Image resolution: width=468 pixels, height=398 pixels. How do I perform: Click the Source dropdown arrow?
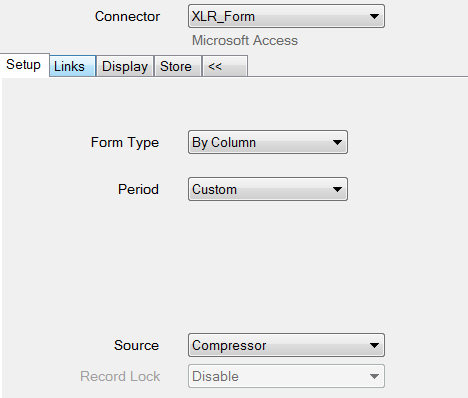374,345
